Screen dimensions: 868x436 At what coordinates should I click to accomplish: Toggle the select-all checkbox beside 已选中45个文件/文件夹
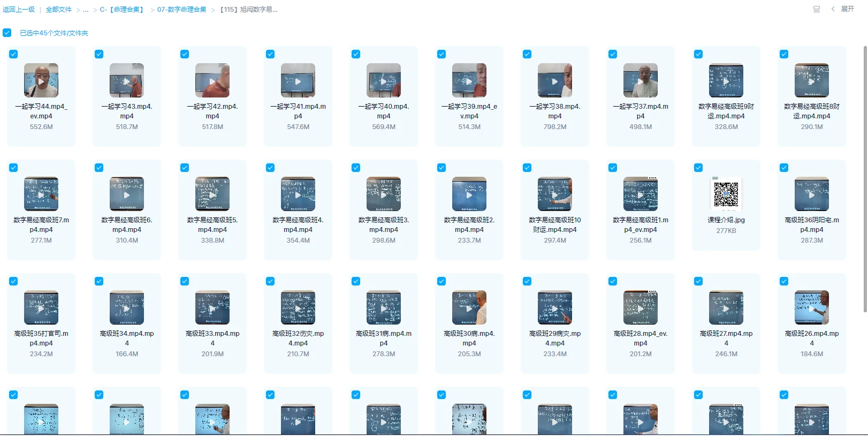pos(7,33)
